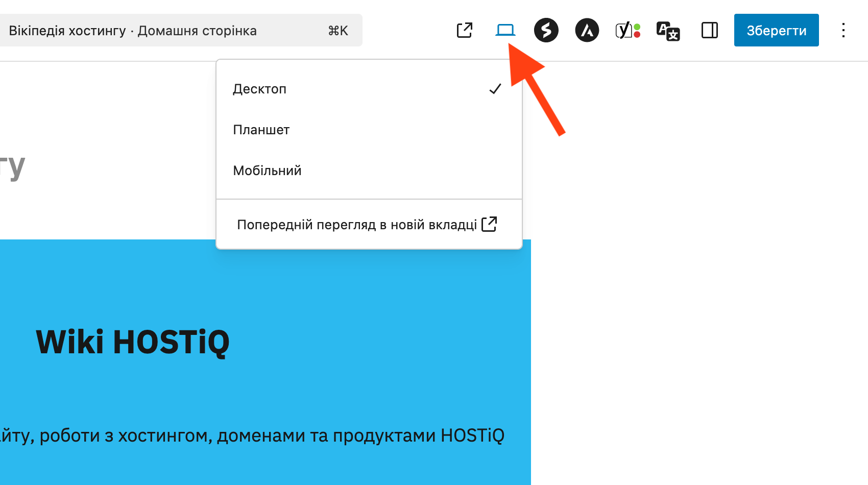Viewport: 868px width, 485px height.
Task: Open the Astra settings icon
Action: point(587,30)
